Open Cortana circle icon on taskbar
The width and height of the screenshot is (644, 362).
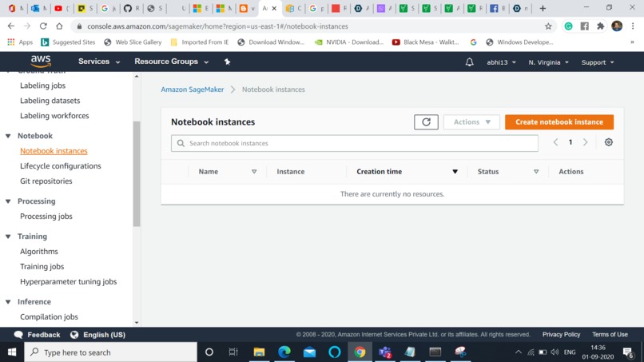pos(209,352)
